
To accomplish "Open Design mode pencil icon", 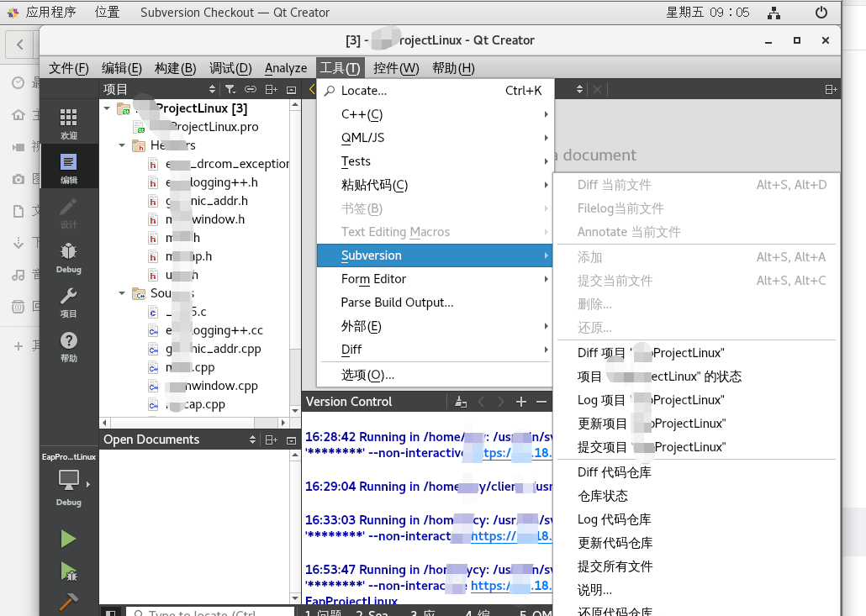I will click(x=68, y=213).
